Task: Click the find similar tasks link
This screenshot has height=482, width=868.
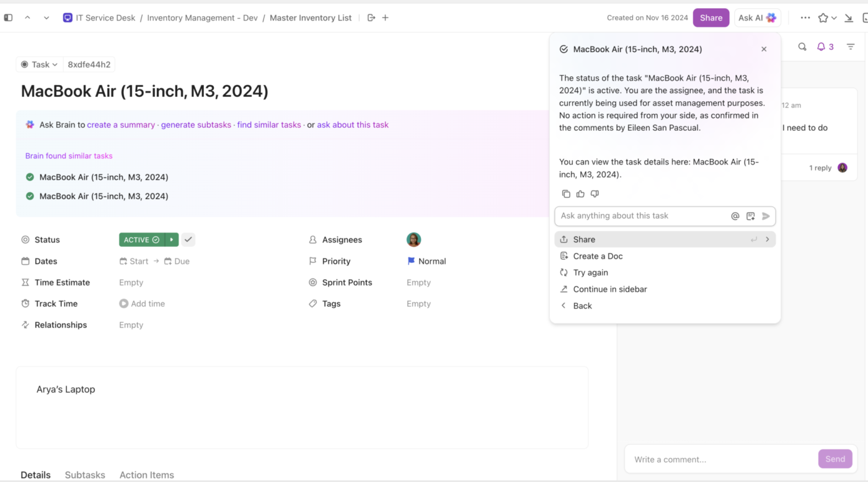Action: (x=269, y=125)
